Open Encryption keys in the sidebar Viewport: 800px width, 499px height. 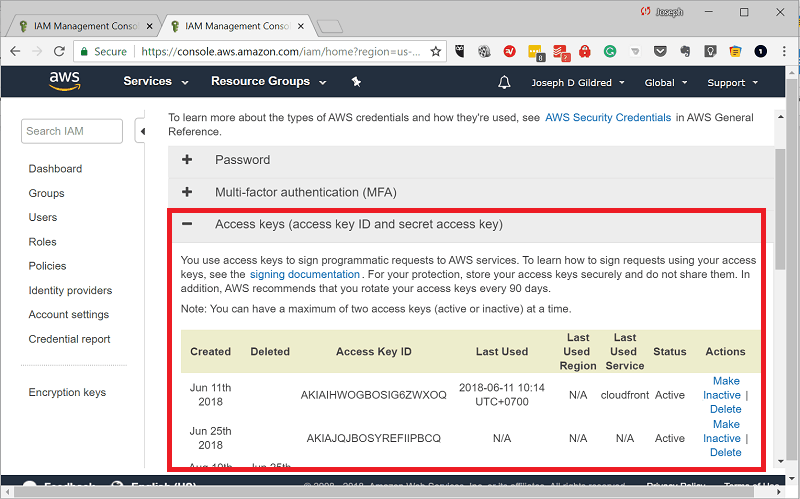(67, 392)
